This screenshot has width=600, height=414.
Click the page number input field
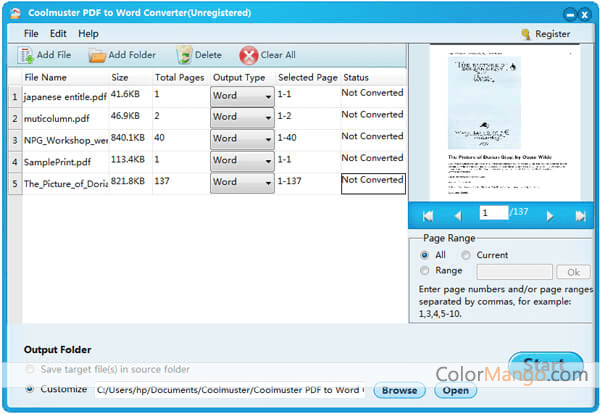[494, 213]
